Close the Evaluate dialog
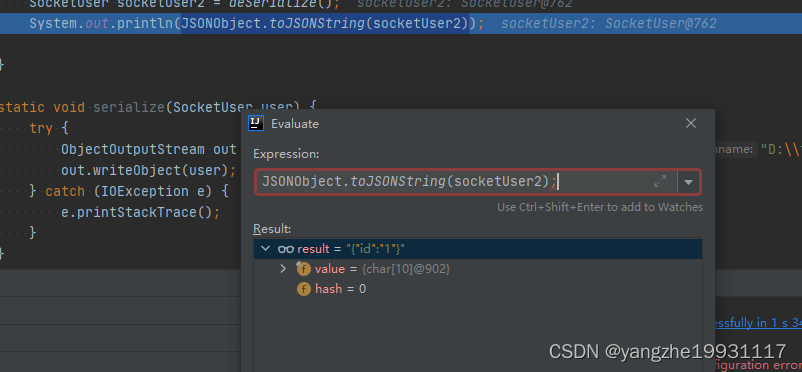802x372 pixels. [x=691, y=123]
